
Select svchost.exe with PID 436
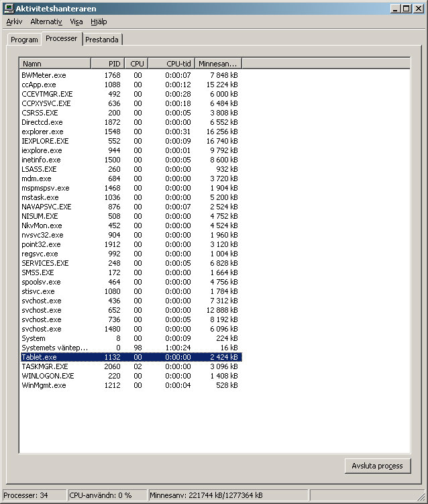point(131,301)
